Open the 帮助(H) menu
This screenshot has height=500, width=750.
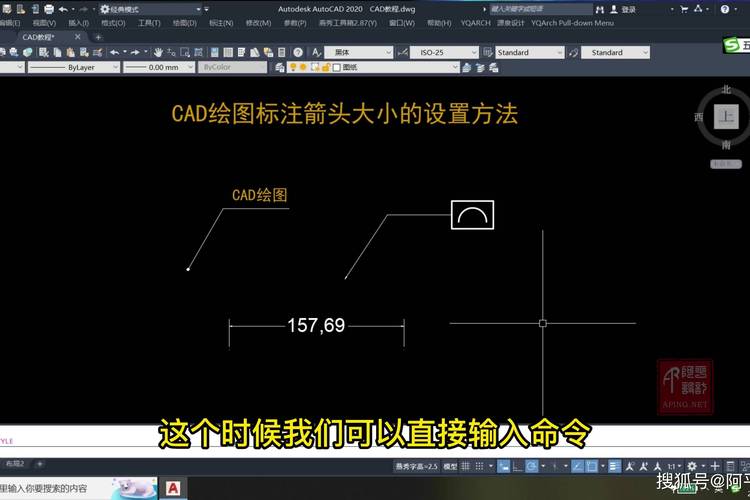439,23
